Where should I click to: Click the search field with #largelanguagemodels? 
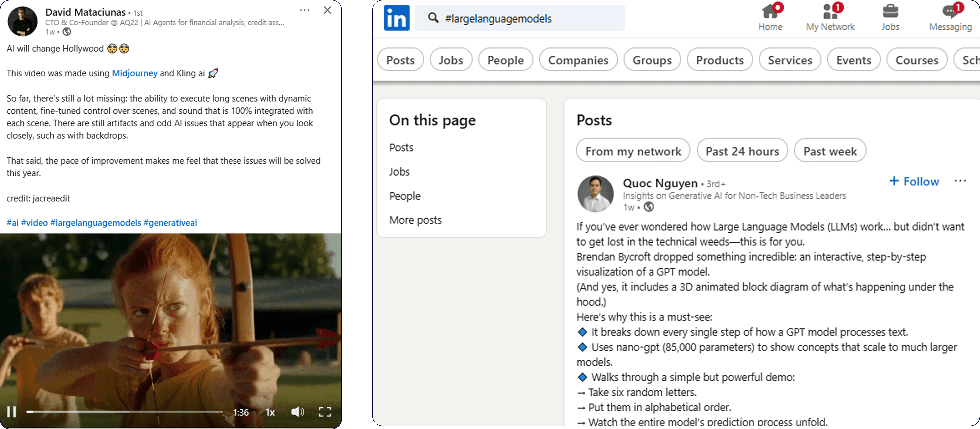pos(520,18)
